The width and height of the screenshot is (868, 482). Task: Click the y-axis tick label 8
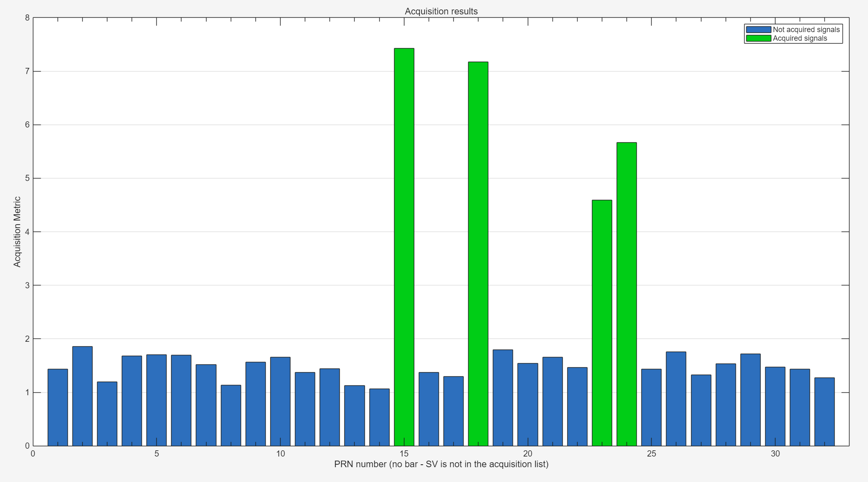tap(27, 18)
